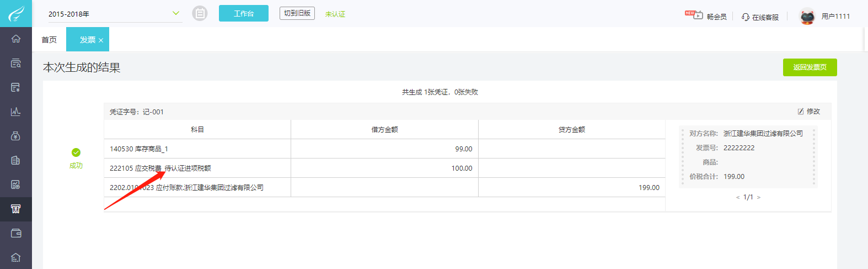Click the 1/1 page indicator
The height and width of the screenshot is (269, 868).
(748, 197)
